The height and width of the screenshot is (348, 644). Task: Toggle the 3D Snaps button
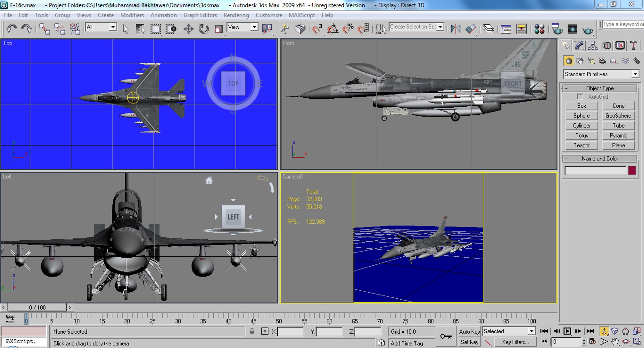coord(317,29)
